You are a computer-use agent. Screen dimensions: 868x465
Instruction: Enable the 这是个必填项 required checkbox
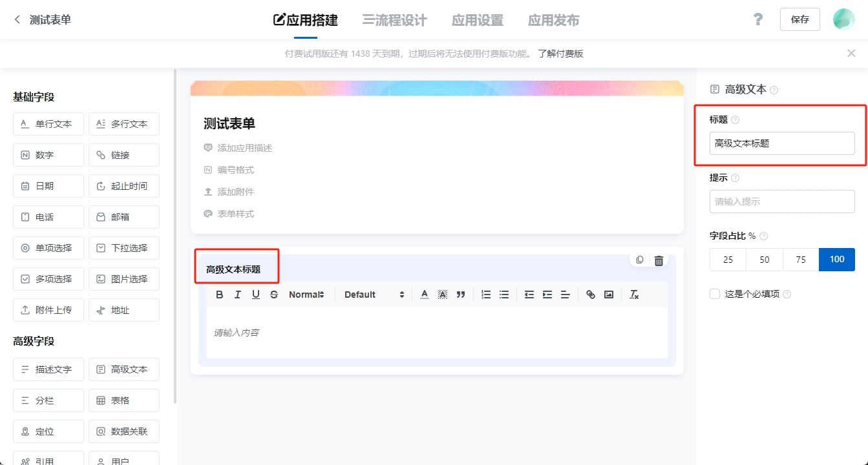pyautogui.click(x=714, y=293)
